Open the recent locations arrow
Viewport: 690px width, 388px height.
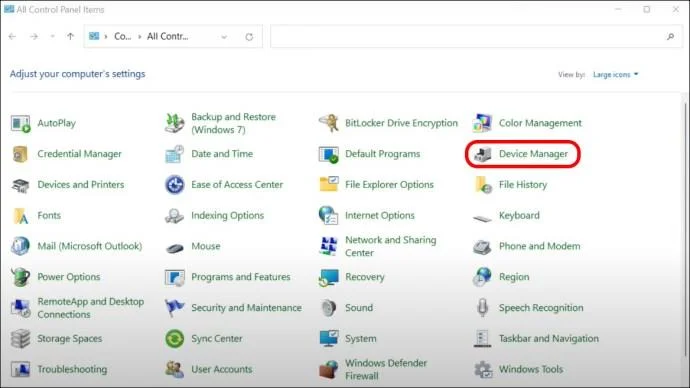coord(52,37)
